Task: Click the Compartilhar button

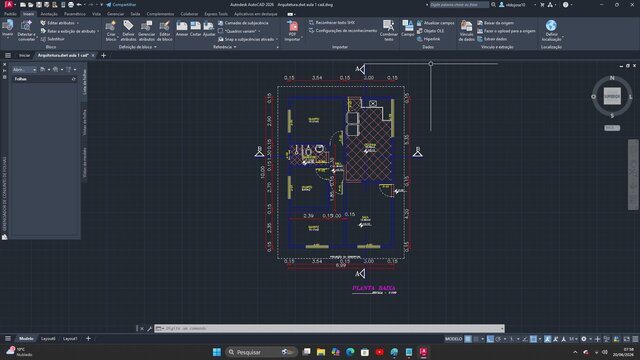Action: (121, 4)
